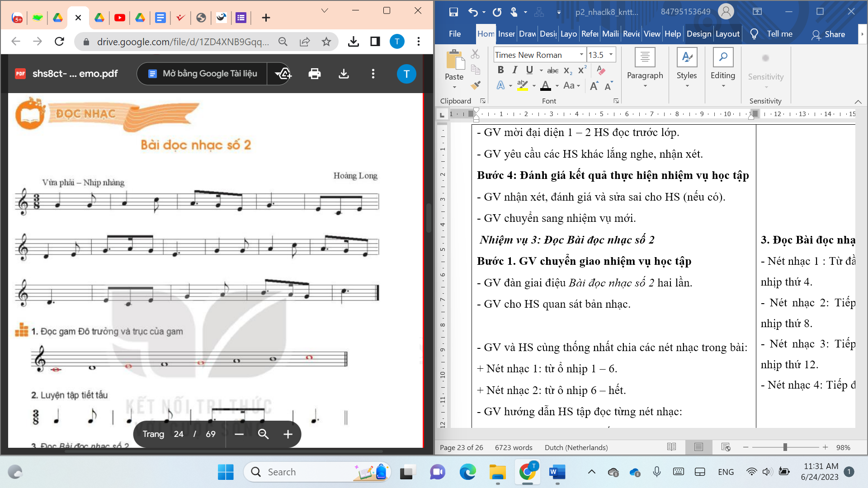Toggle Underline formatting

pos(529,70)
